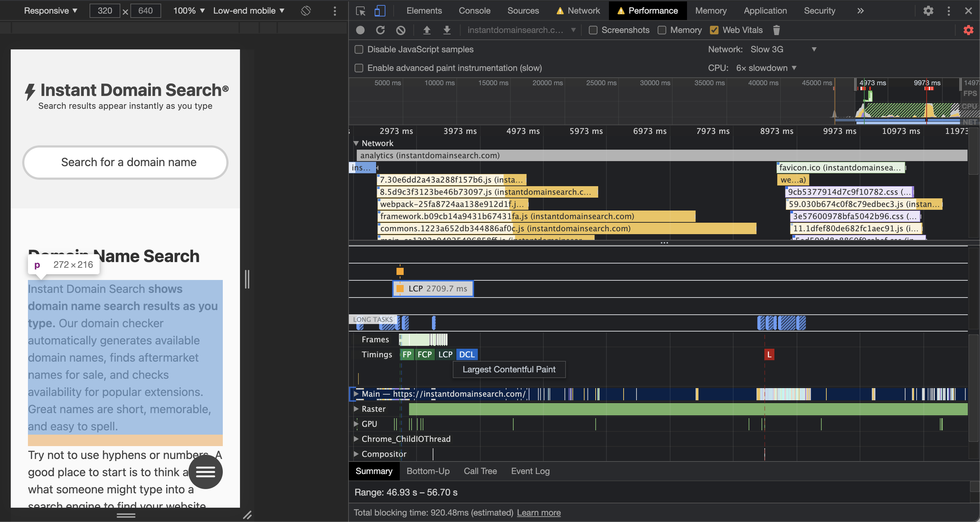Show more DevTools tabs with the chevrons
This screenshot has height=522, width=980.
pos(860,11)
